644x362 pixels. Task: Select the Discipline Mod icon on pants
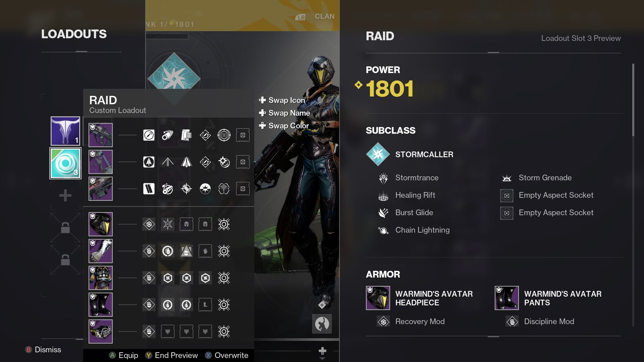point(511,321)
